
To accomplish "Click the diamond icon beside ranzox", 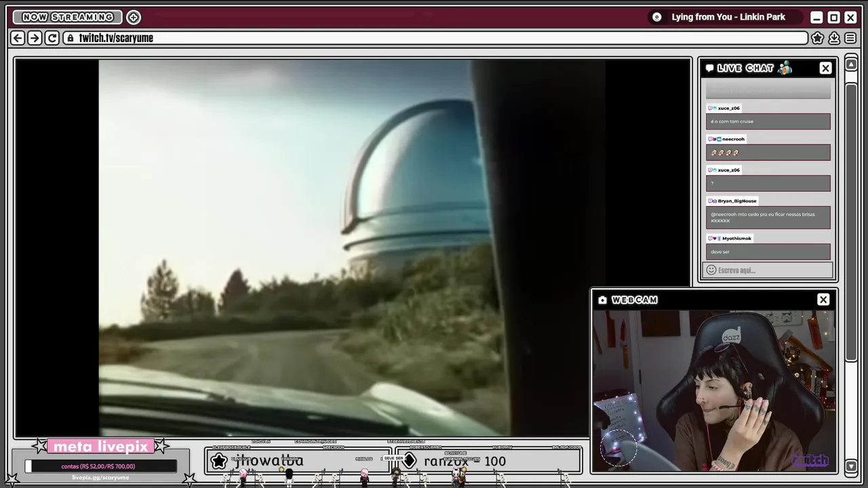I will [x=409, y=461].
